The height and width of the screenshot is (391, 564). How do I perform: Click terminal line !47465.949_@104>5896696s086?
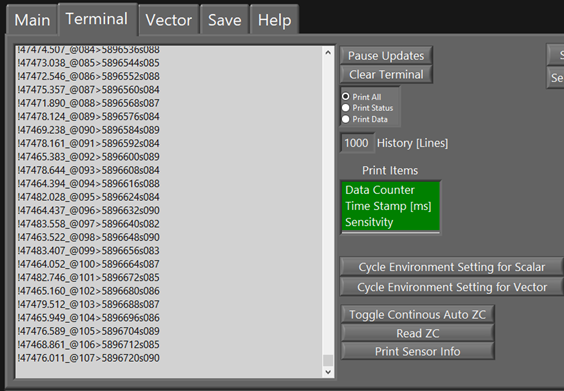pos(88,318)
